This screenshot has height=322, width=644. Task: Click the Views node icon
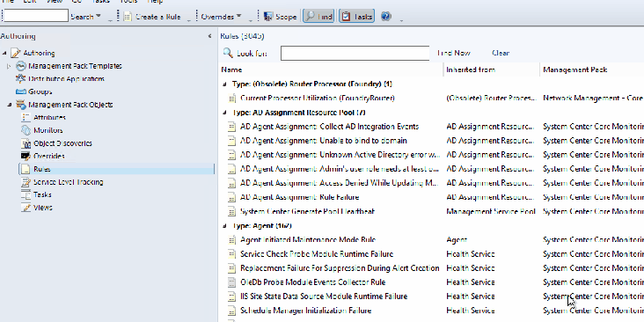[x=26, y=208]
